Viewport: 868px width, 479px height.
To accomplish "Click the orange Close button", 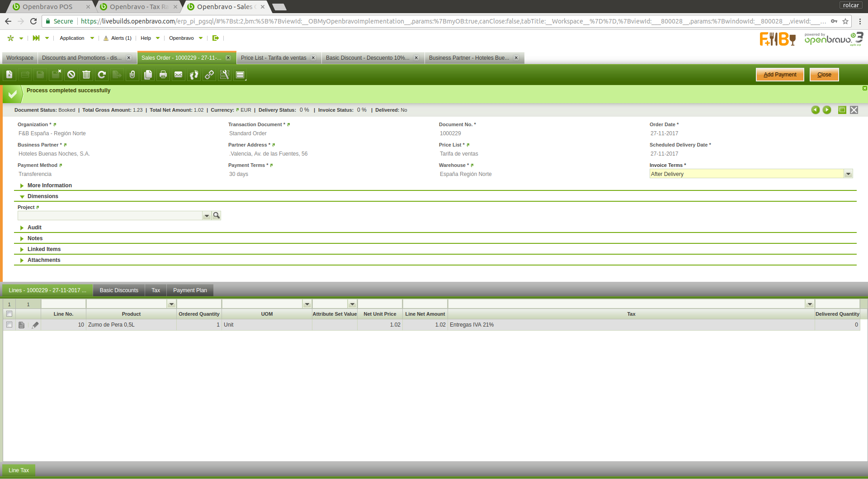I will tap(824, 75).
